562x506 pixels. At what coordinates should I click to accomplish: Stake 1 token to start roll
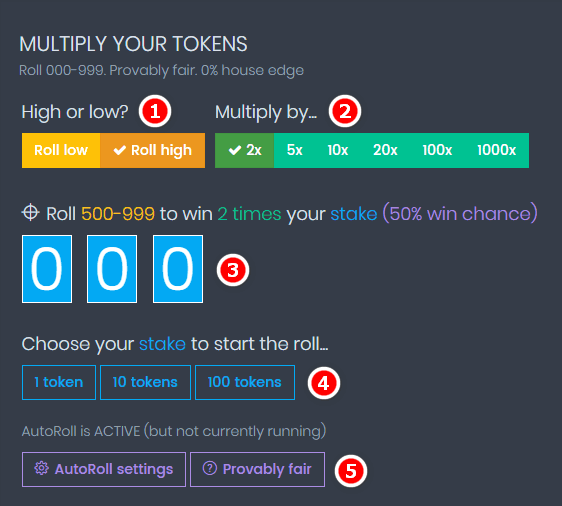[x=59, y=382]
